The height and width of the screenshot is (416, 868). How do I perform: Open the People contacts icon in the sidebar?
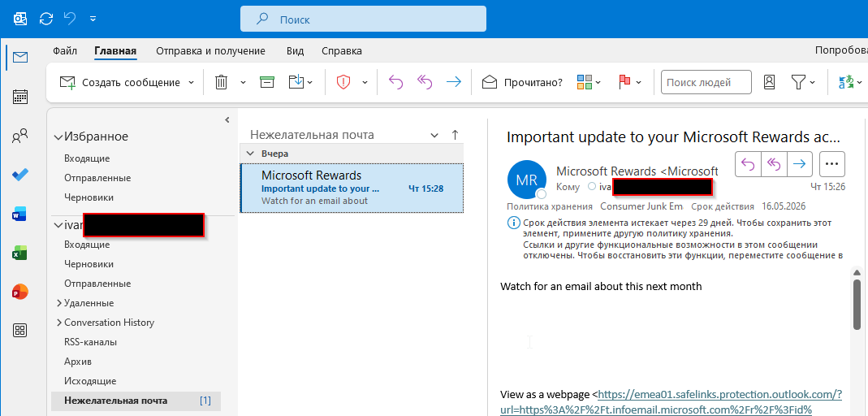coord(20,136)
